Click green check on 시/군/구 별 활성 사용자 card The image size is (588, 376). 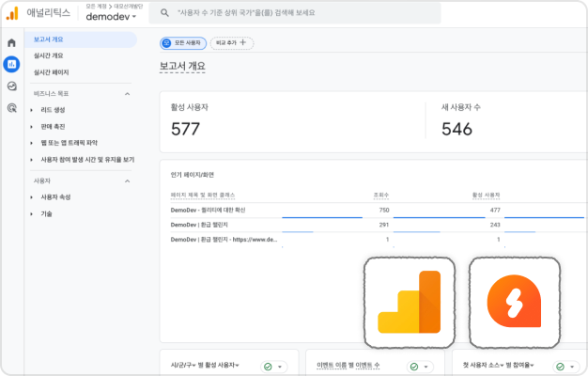pos(268,367)
